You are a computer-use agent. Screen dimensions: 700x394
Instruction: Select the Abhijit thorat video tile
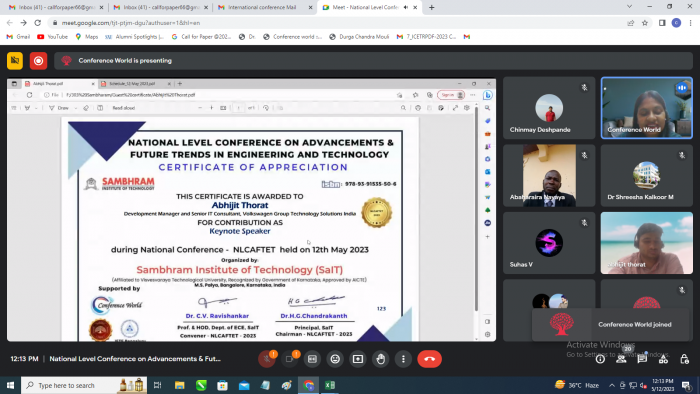coord(646,243)
